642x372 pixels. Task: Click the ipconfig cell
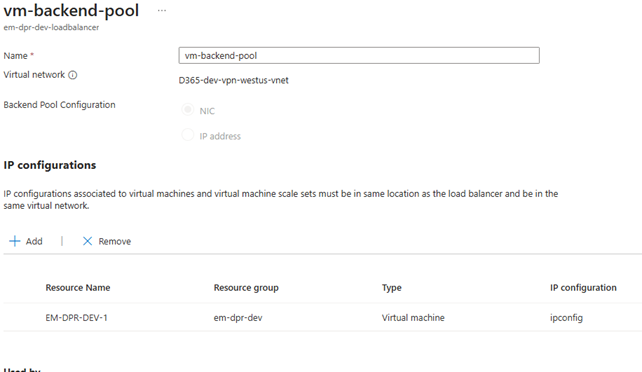[566, 318]
